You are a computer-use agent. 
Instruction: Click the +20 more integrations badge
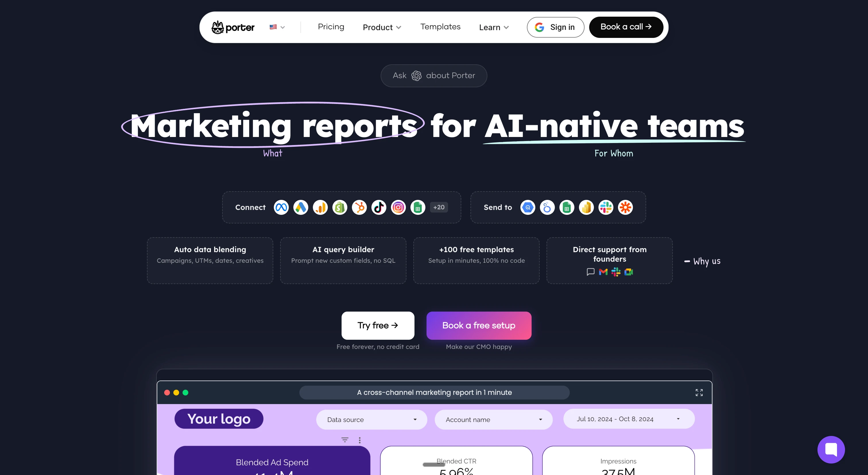[438, 207]
